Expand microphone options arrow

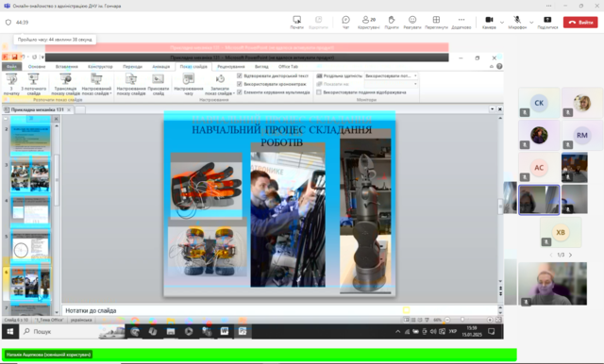coord(531,23)
